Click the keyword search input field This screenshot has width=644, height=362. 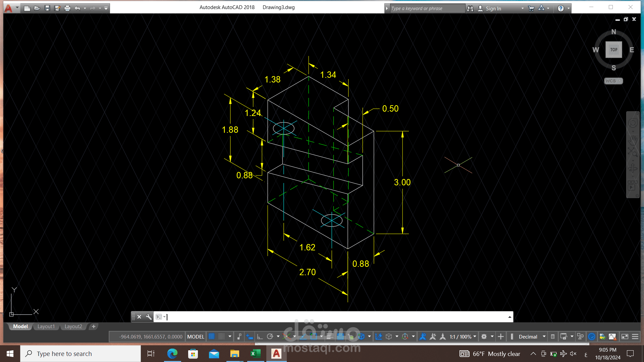pyautogui.click(x=427, y=8)
